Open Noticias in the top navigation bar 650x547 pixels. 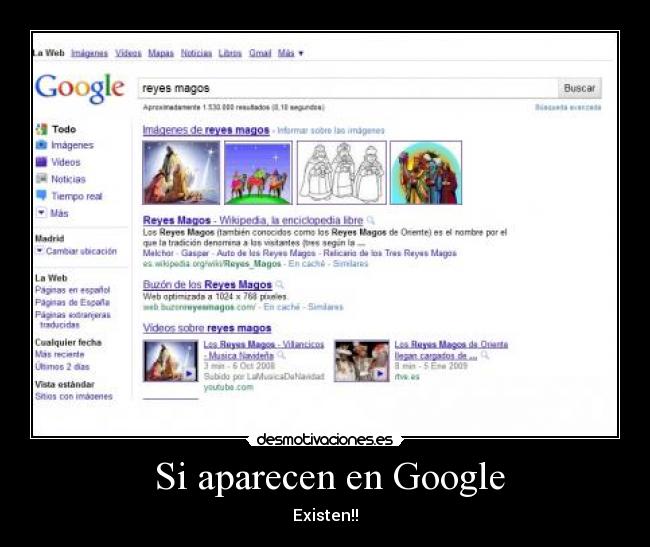(196, 53)
